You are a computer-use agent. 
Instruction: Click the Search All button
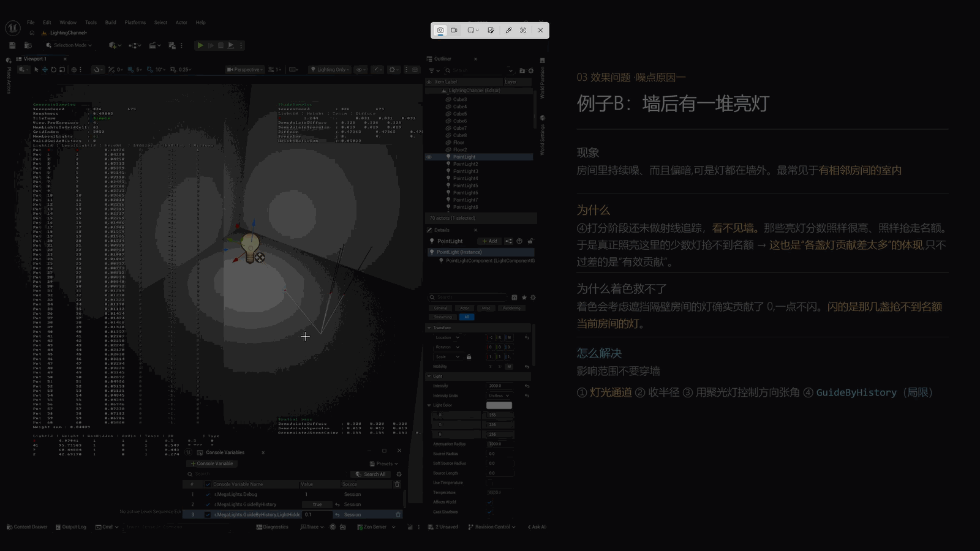[x=371, y=474]
